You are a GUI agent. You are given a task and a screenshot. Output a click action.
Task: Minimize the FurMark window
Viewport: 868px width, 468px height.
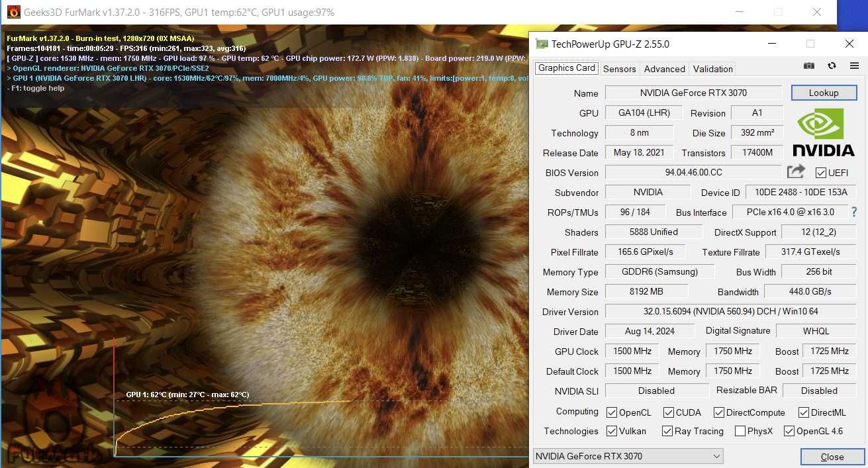tap(740, 12)
